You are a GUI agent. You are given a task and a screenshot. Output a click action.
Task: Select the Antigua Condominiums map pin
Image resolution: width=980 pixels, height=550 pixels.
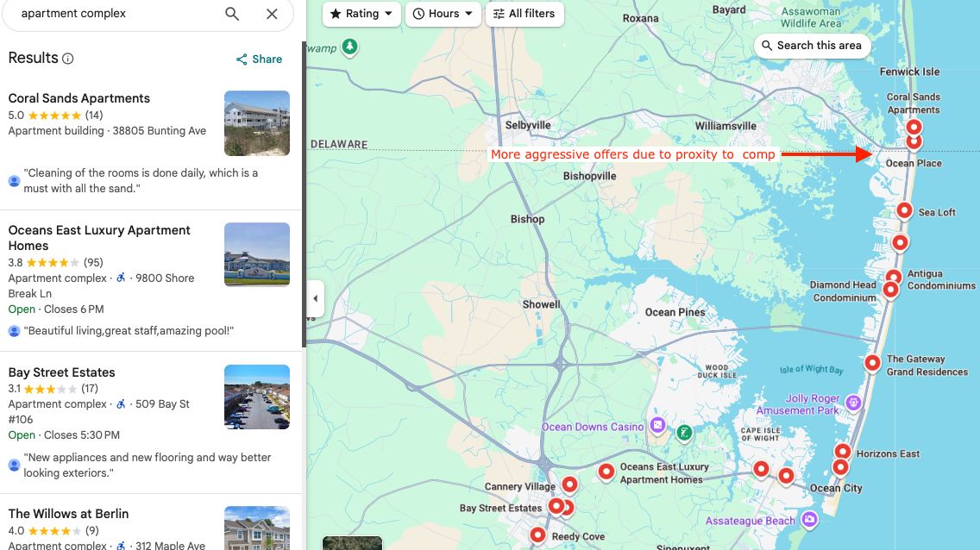click(894, 277)
